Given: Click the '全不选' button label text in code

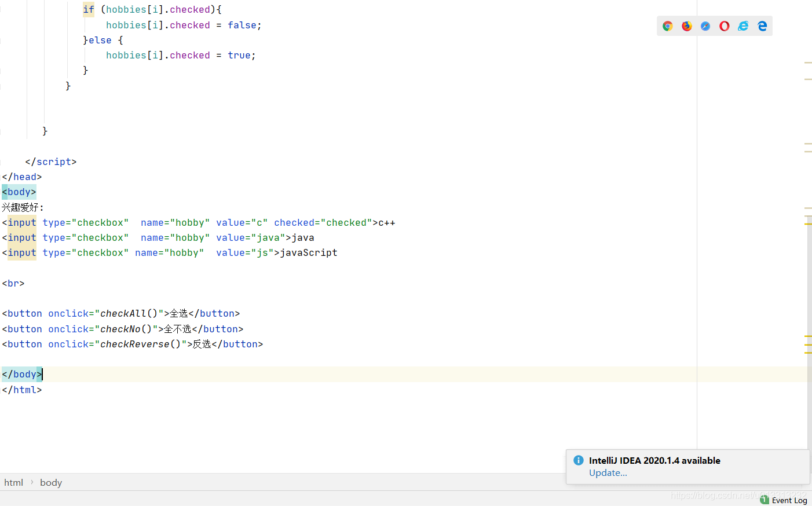Looking at the screenshot, I should point(178,329).
